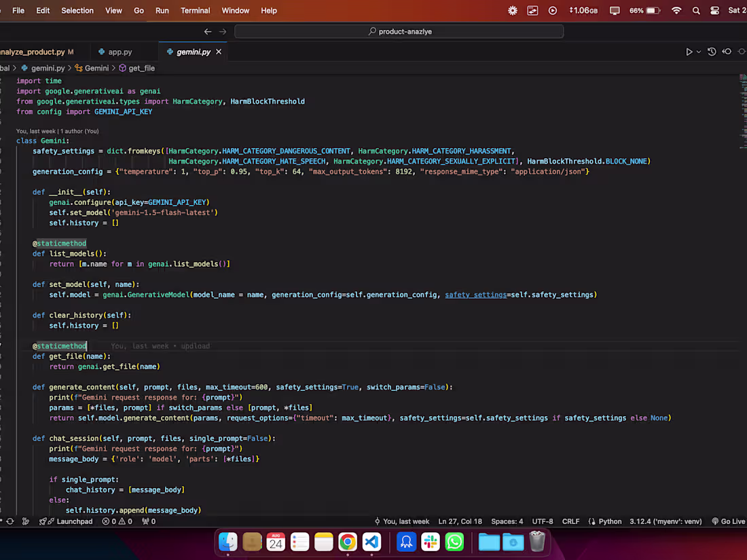Open the errors and warnings indicator

117,521
